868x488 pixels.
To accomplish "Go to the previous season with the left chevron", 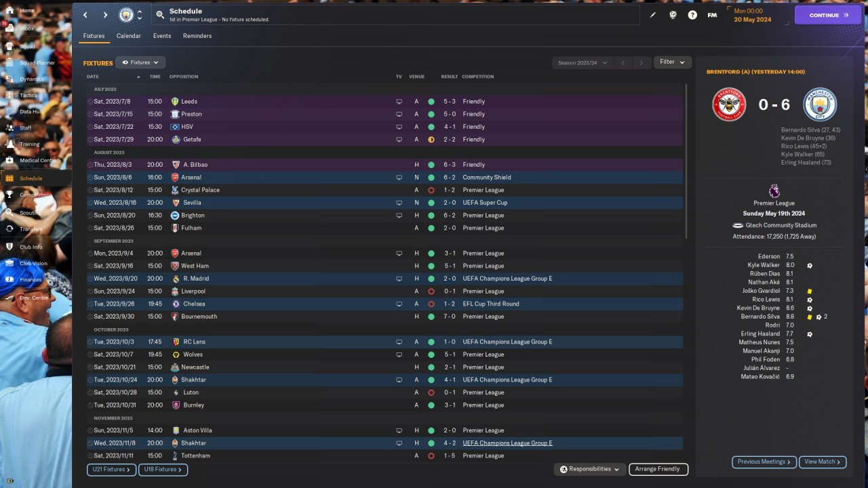I will coord(623,63).
